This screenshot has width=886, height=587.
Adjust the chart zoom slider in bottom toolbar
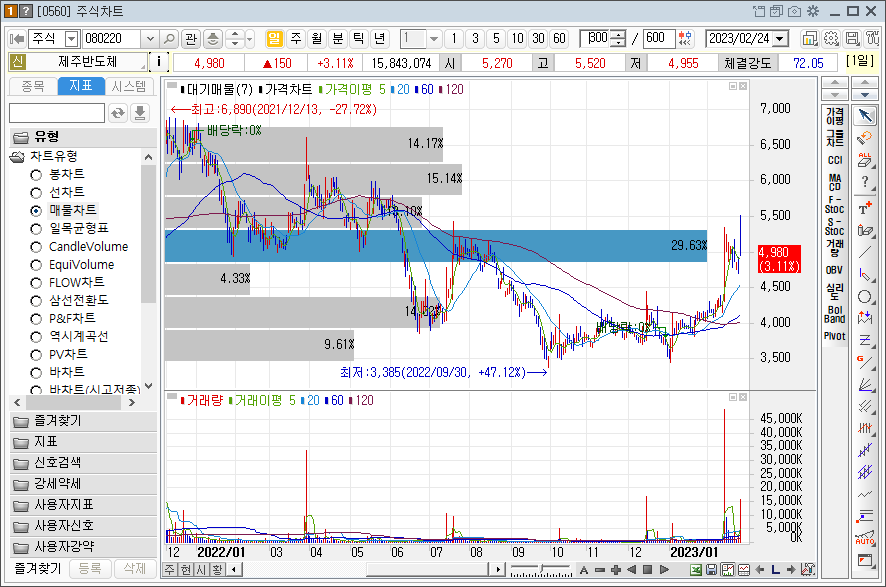click(541, 569)
